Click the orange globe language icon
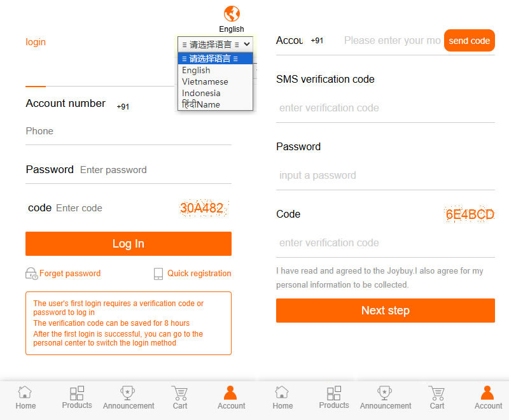This screenshot has height=420, width=509. [x=232, y=13]
